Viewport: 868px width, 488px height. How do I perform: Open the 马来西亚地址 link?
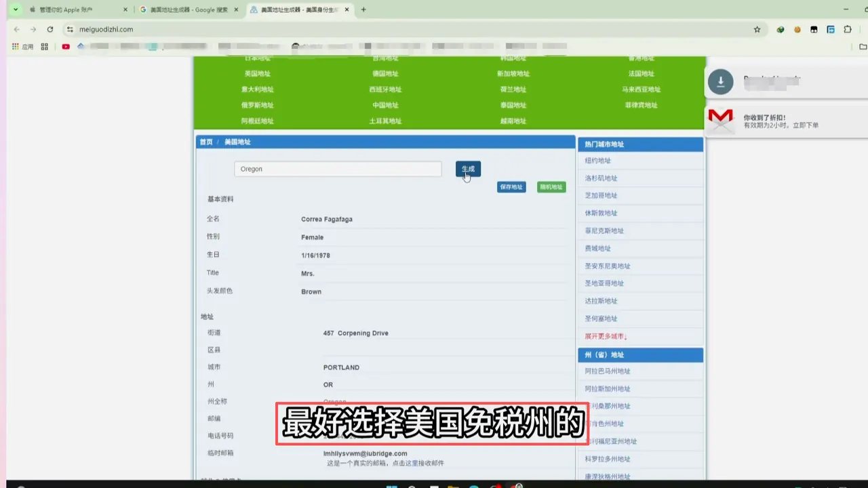[642, 89]
